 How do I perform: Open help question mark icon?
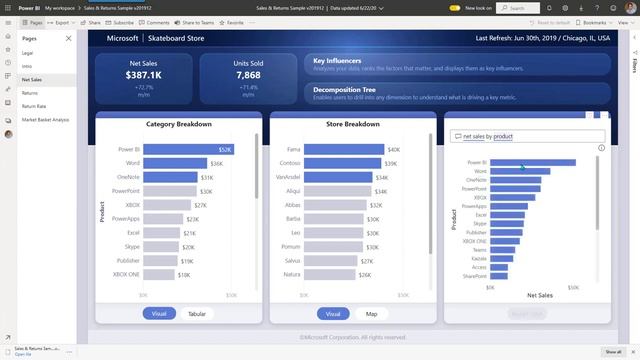click(x=597, y=8)
